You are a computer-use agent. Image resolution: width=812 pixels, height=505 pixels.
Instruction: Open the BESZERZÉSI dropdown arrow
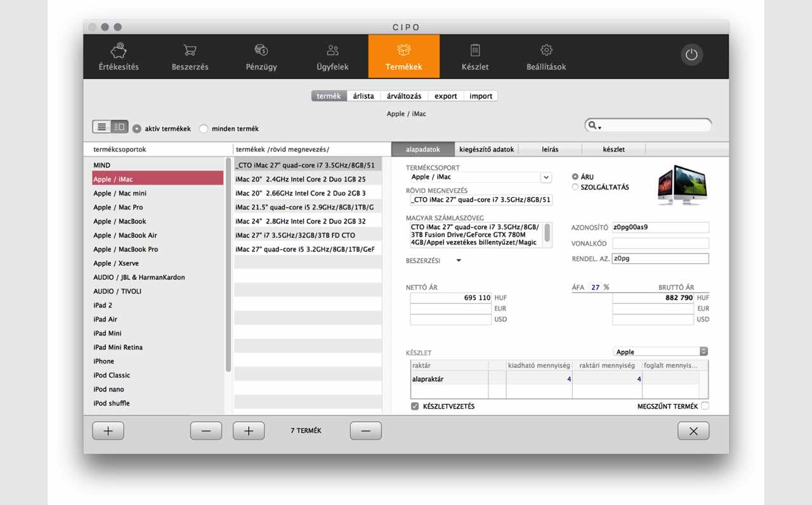pyautogui.click(x=459, y=261)
